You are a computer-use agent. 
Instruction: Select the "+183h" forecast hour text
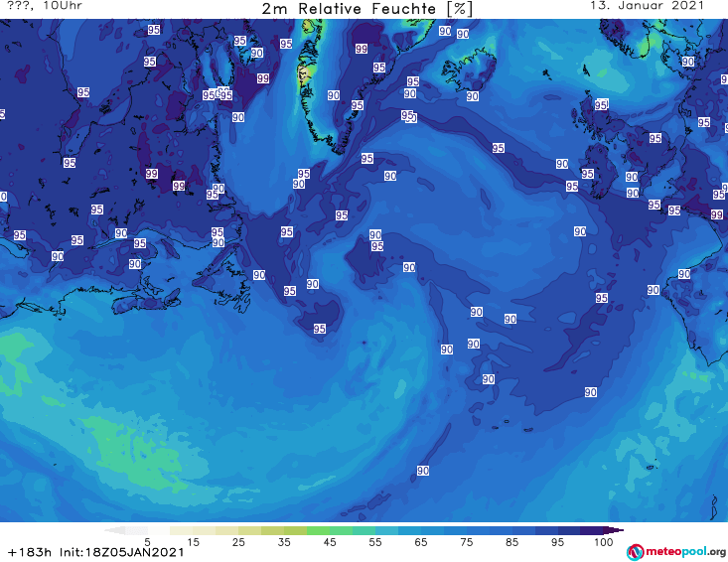coord(30,552)
